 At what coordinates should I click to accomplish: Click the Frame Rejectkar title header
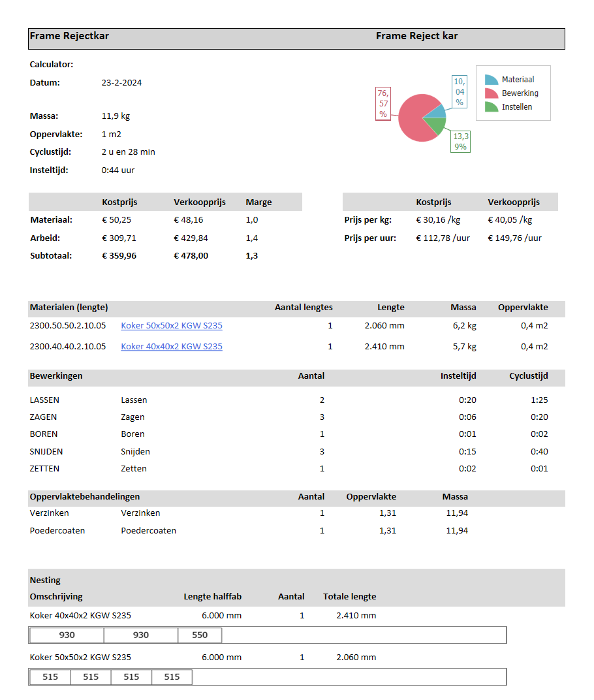pyautogui.click(x=69, y=37)
